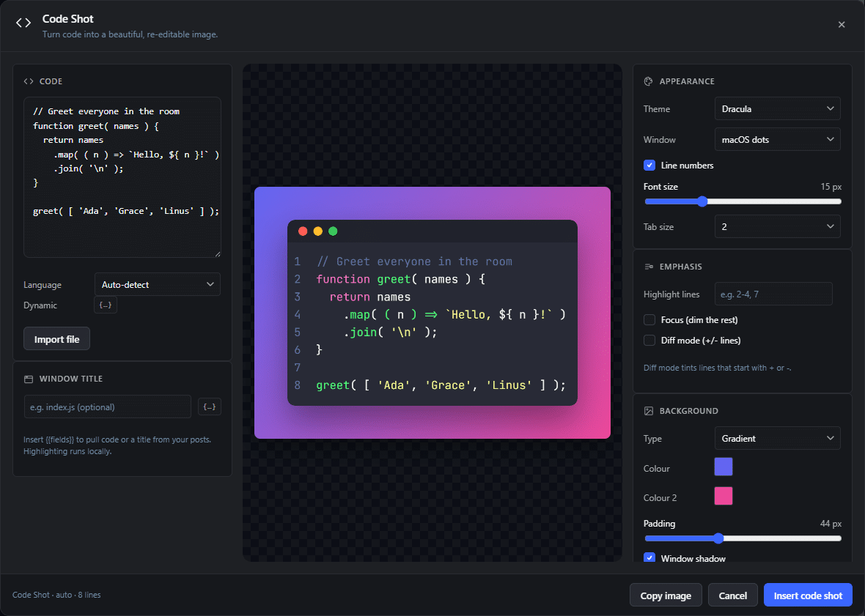The image size is (865, 616).
Task: Open the Theme dropdown showing Dracula
Action: (777, 108)
